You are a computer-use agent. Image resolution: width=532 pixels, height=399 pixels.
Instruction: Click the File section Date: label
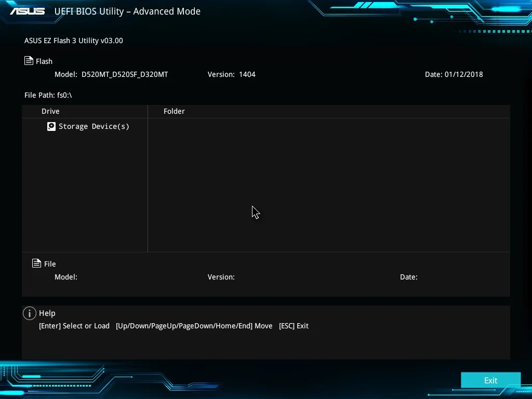(x=408, y=277)
